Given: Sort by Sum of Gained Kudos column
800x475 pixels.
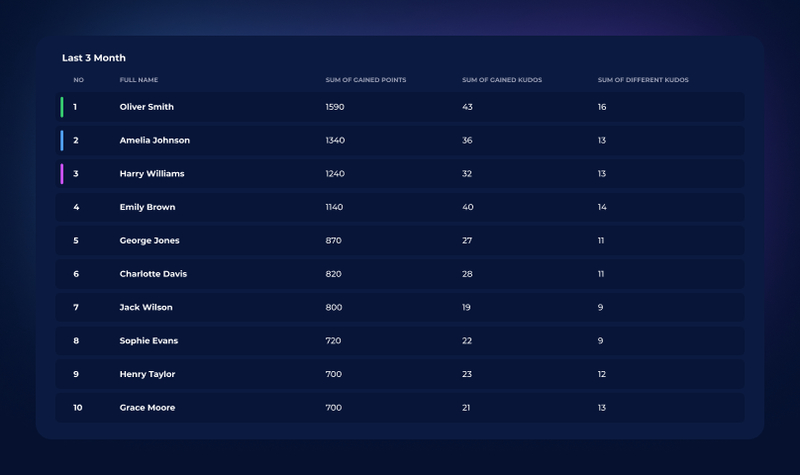Looking at the screenshot, I should click(501, 80).
